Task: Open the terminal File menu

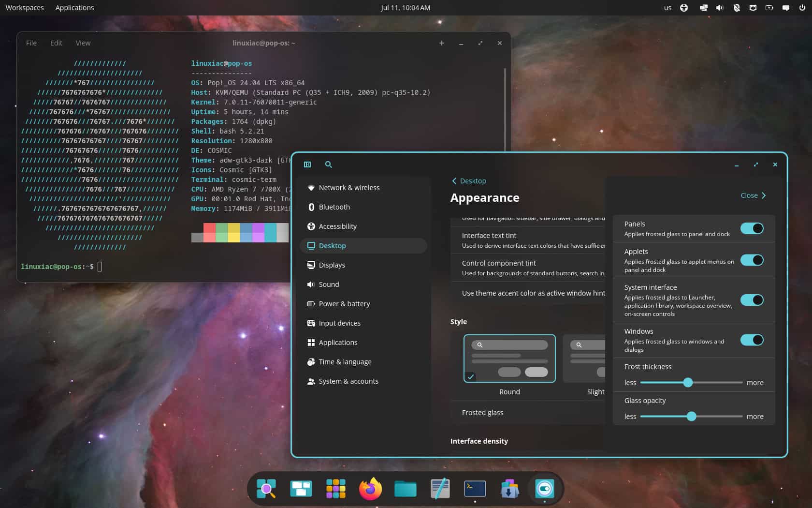Action: tap(31, 43)
